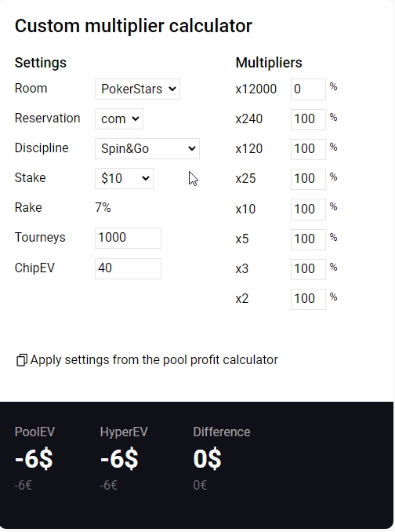Expand the Reservation dropdown set to com
The width and height of the screenshot is (395, 532).
[x=119, y=118]
